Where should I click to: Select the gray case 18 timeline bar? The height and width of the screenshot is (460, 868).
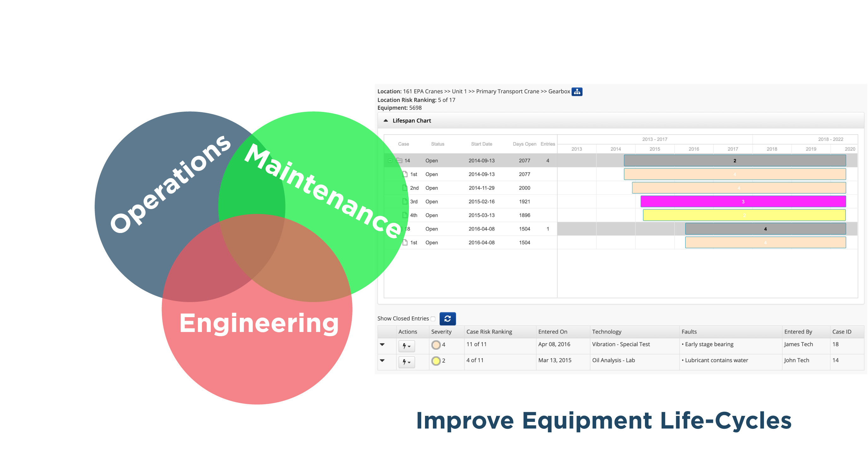(x=765, y=229)
